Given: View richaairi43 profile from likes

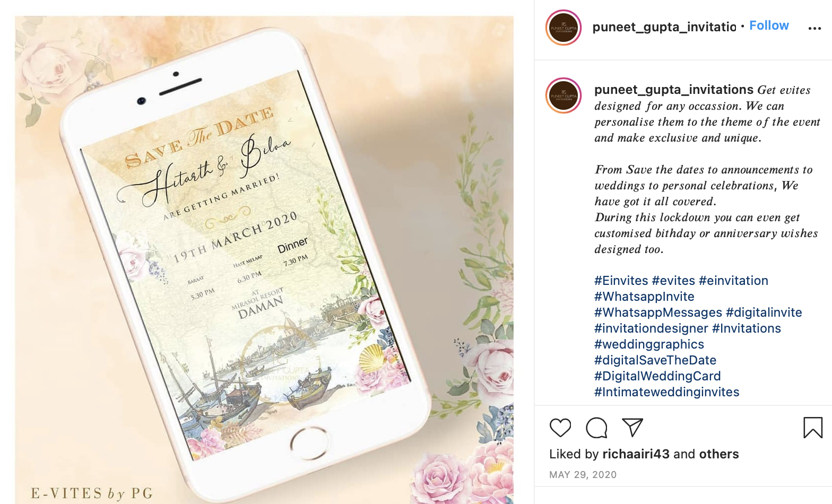Looking at the screenshot, I should coord(636,454).
